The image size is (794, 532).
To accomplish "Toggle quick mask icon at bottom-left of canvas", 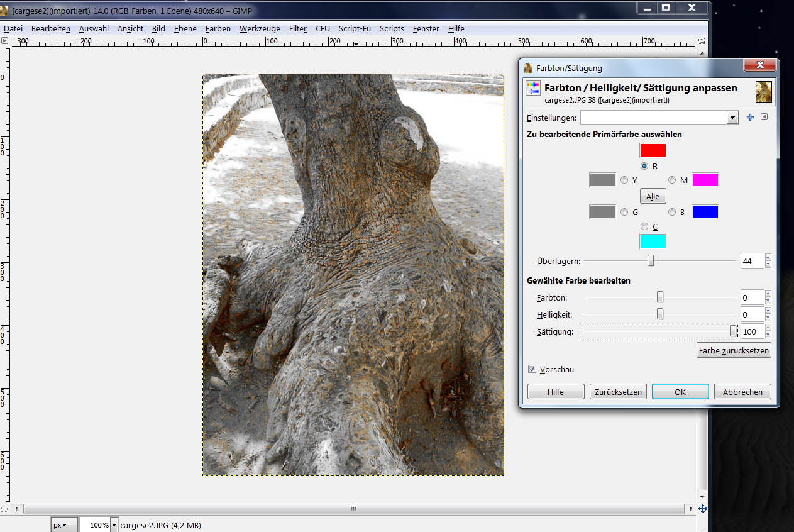I will tap(5, 508).
